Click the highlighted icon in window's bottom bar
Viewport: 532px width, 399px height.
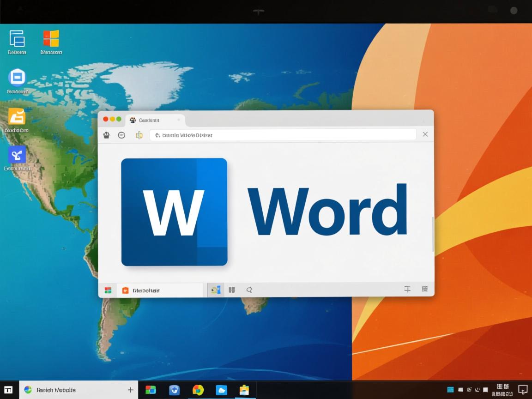tap(215, 290)
